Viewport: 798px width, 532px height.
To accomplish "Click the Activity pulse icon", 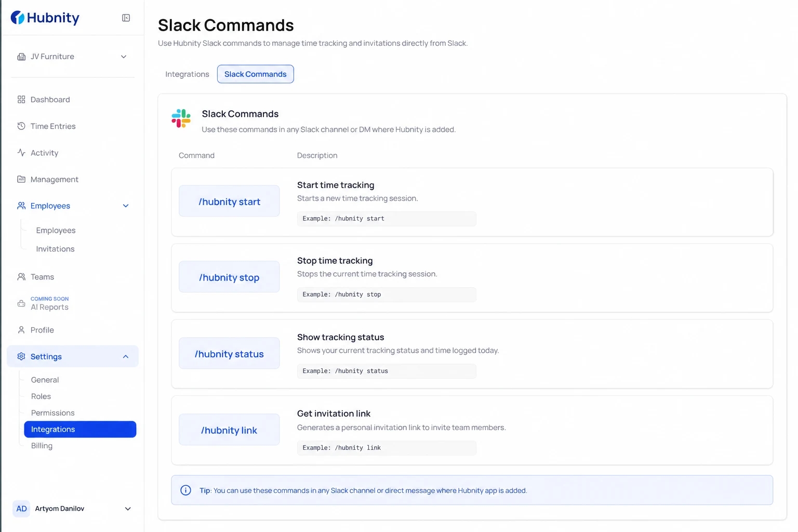I will point(21,153).
